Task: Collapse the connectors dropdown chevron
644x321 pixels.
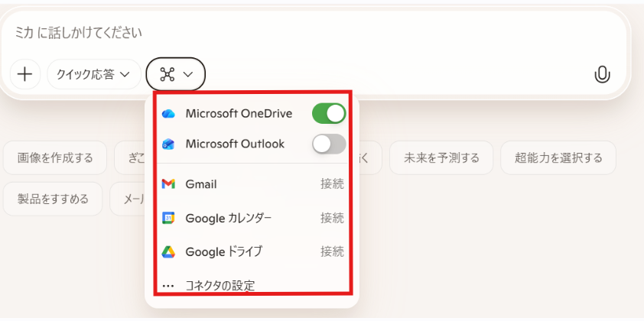Action: point(188,74)
